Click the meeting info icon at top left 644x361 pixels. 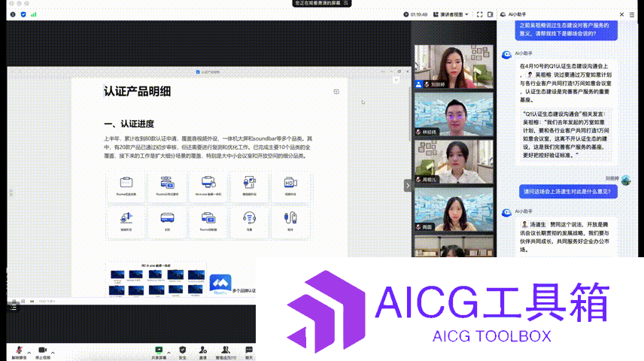click(x=13, y=14)
